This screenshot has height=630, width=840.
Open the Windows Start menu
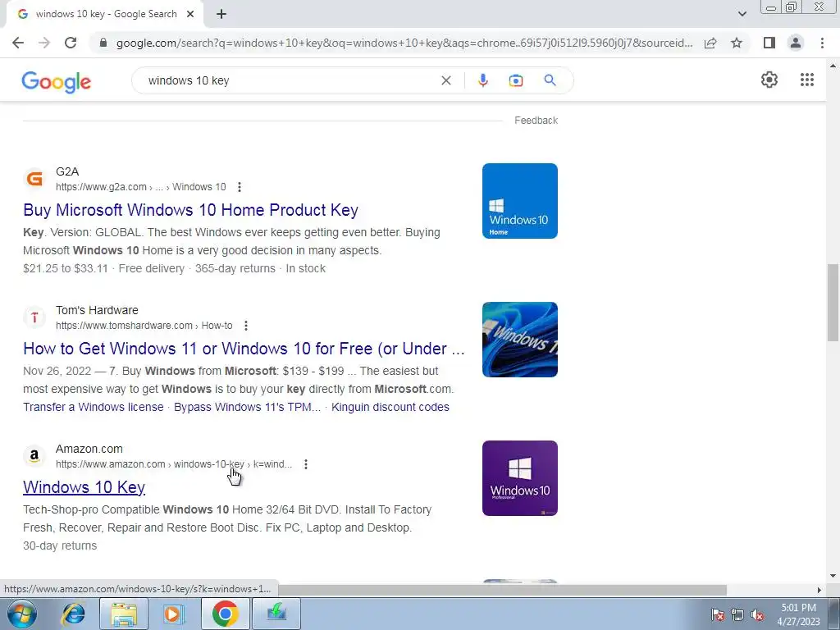point(21,614)
